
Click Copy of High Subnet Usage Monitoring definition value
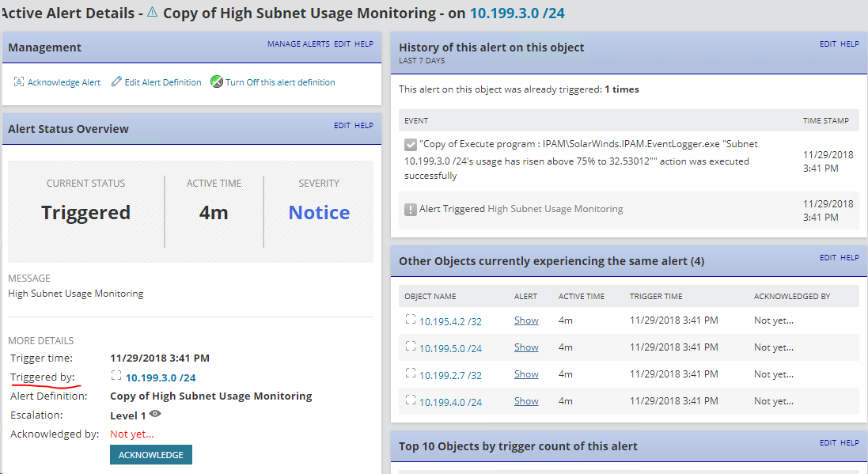pos(211,396)
